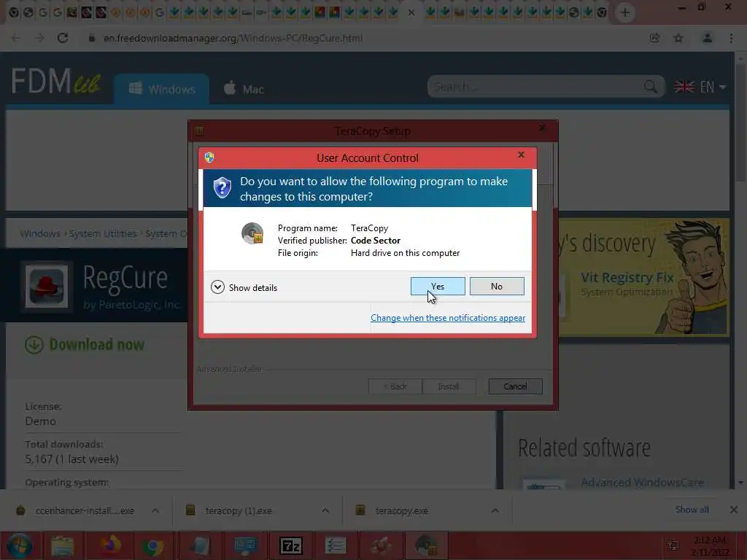Reload the page in Chrome

[63, 38]
